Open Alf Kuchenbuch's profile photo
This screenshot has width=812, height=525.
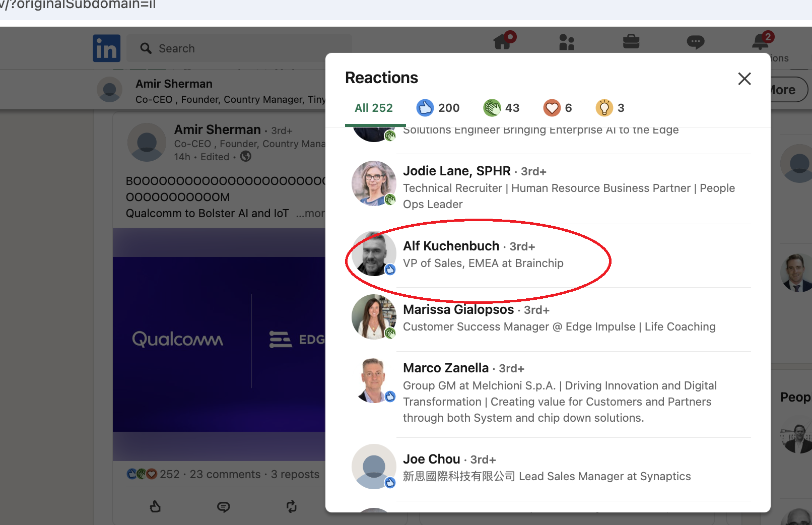(x=374, y=254)
